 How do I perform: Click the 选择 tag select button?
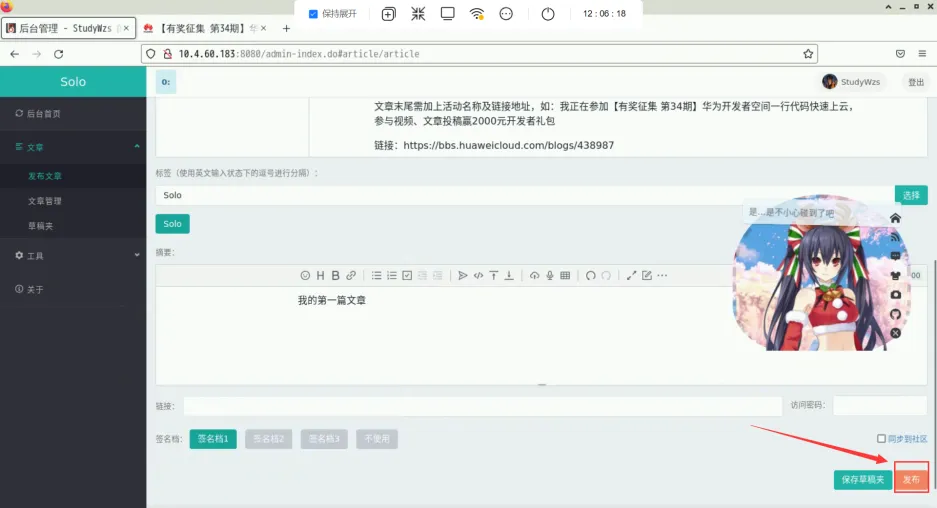click(911, 195)
